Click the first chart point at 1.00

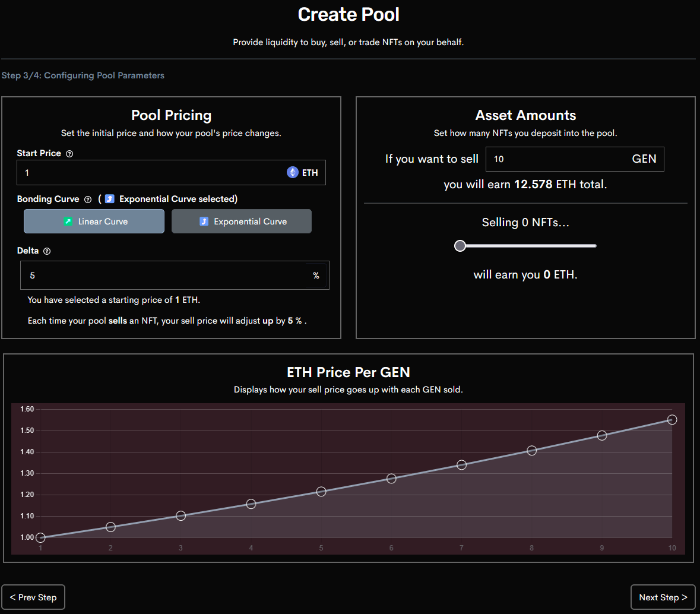point(40,537)
